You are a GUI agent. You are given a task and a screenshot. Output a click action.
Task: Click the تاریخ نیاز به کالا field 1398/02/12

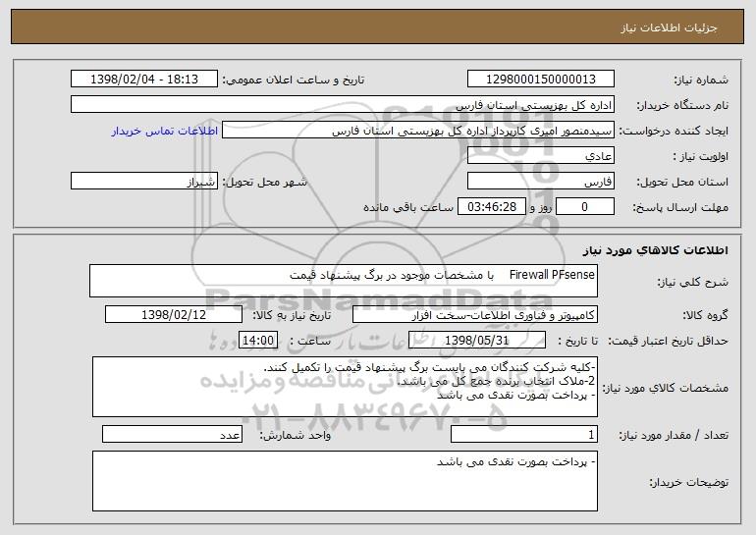click(x=174, y=315)
